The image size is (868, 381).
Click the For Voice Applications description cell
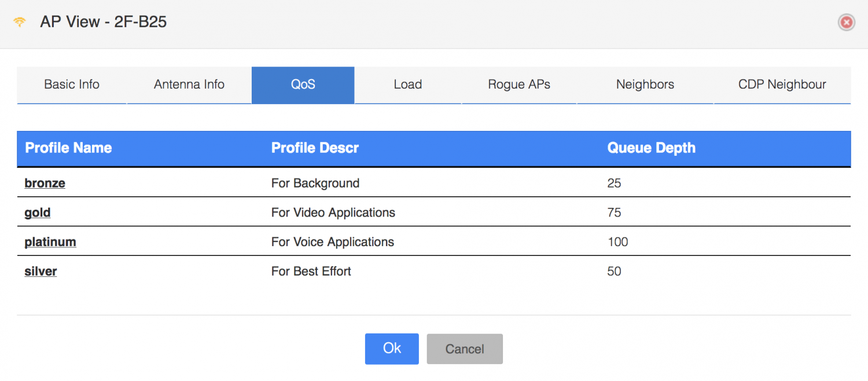pyautogui.click(x=332, y=242)
